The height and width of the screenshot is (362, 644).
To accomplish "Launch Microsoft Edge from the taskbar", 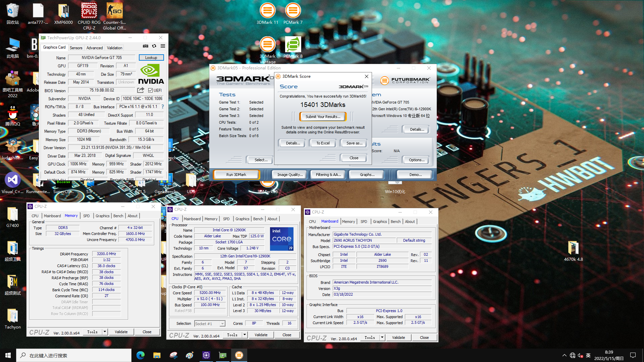I will point(141,355).
